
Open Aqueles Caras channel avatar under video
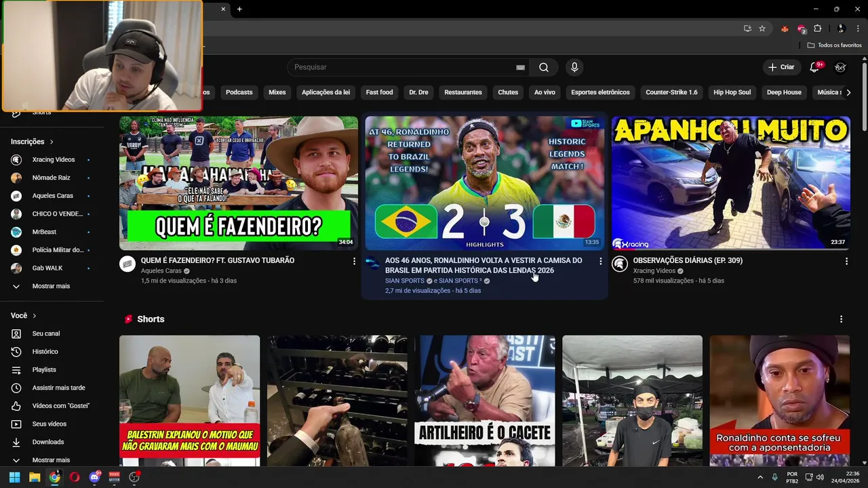(x=127, y=264)
